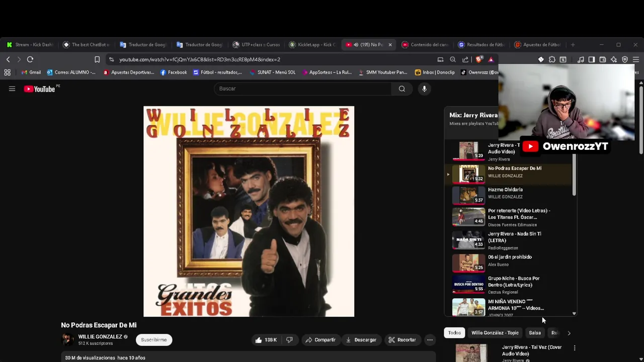
Task: Click the search magnifier button
Action: pyautogui.click(x=401, y=88)
